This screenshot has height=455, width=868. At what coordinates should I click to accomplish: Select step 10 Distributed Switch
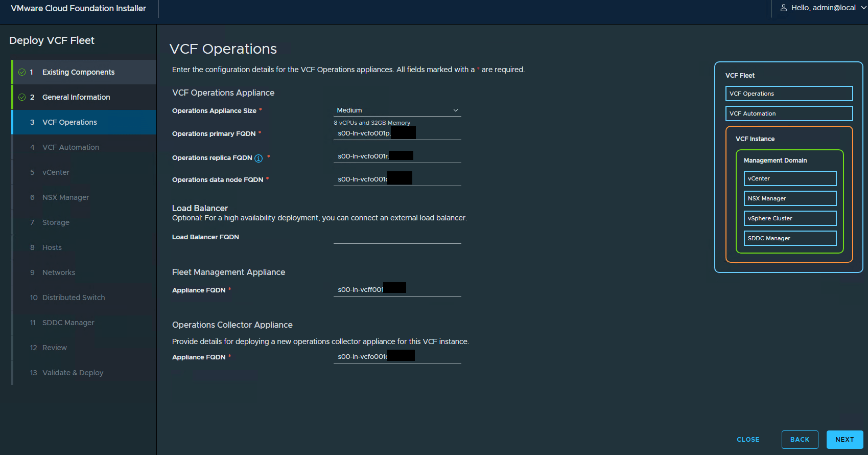pyautogui.click(x=84, y=298)
